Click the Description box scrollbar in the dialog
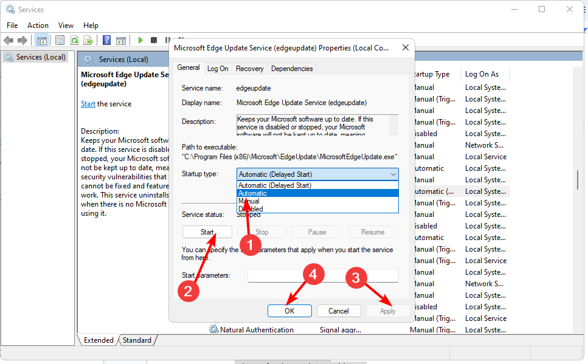This screenshot has height=364, width=588. click(x=393, y=125)
